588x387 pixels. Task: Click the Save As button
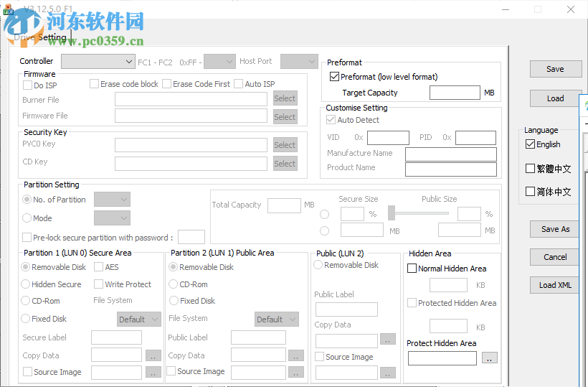point(555,229)
